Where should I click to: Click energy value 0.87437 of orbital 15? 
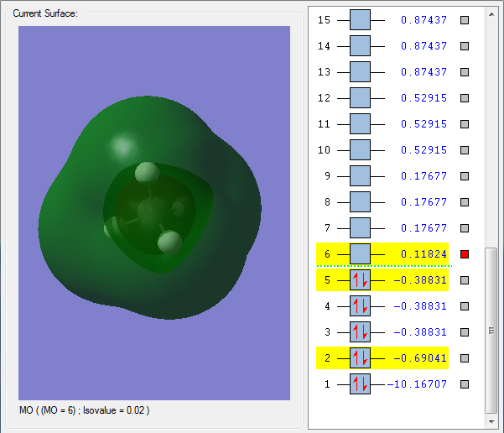click(424, 20)
